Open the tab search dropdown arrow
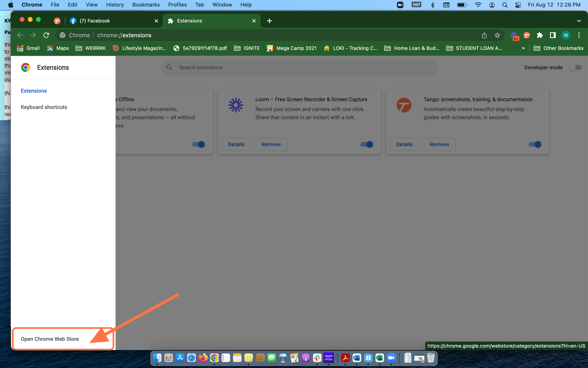Image resolution: width=588 pixels, height=368 pixels. click(579, 21)
